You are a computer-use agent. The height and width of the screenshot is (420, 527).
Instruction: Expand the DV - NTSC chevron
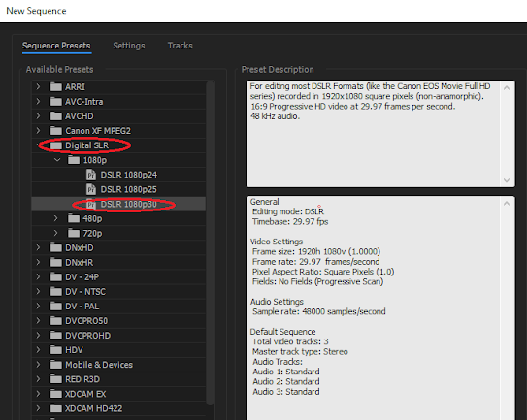[38, 292]
